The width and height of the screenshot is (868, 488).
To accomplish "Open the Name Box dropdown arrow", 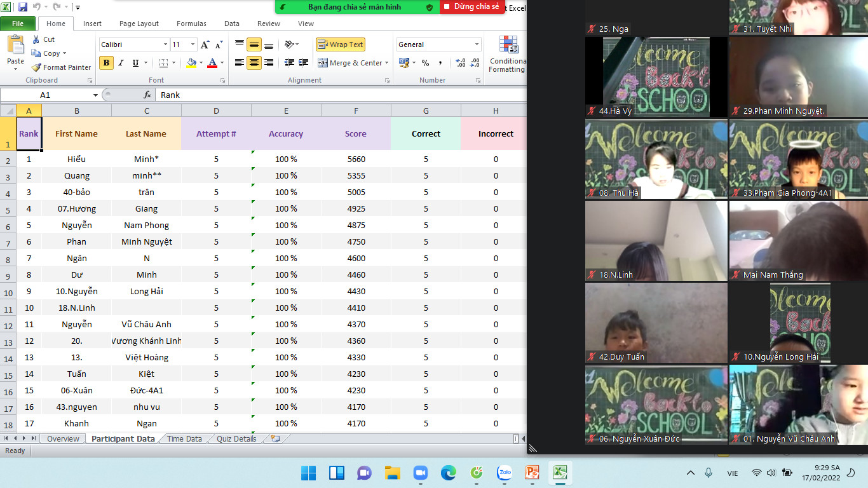I will (x=95, y=95).
